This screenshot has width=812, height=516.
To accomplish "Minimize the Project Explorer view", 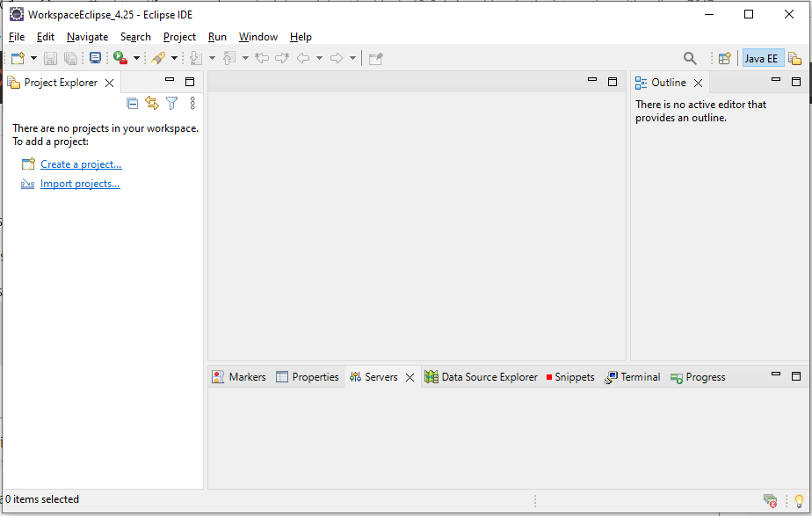I will point(170,80).
